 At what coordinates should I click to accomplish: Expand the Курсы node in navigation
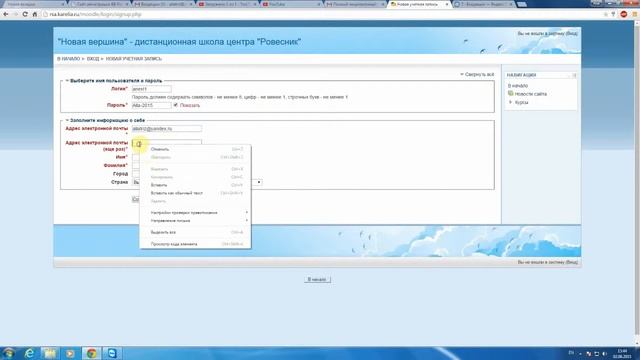tap(510, 102)
